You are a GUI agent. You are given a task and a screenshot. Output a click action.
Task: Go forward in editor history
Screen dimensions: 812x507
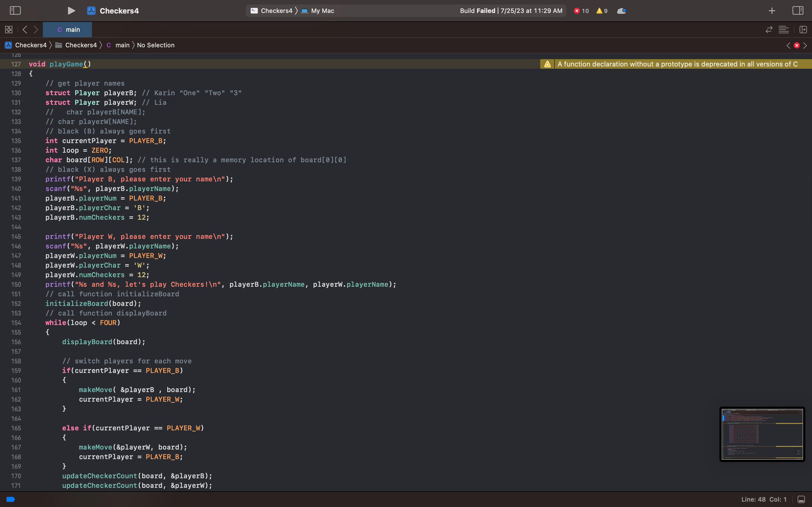pyautogui.click(x=36, y=30)
